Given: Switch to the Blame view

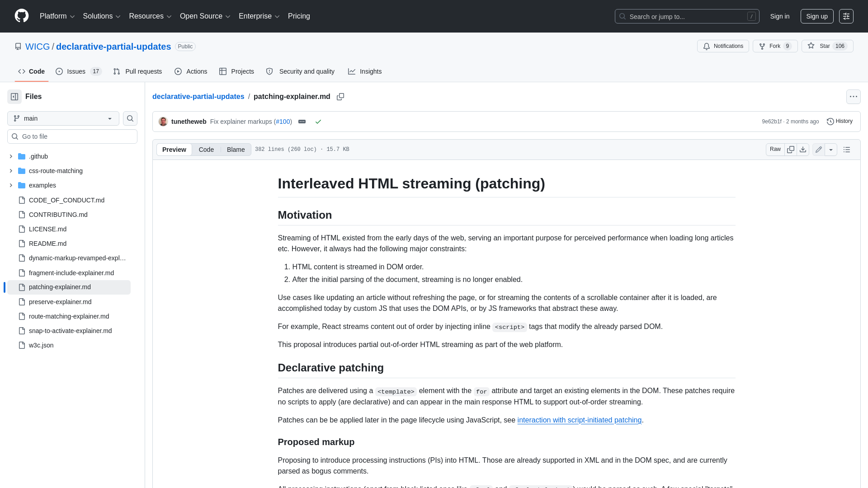Looking at the screenshot, I should (236, 150).
